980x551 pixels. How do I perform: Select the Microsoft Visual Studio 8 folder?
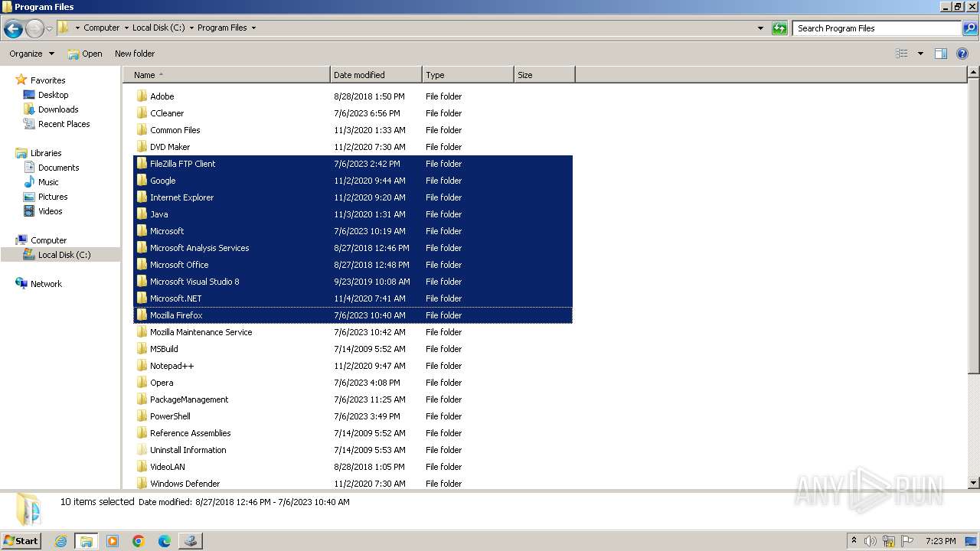194,282
